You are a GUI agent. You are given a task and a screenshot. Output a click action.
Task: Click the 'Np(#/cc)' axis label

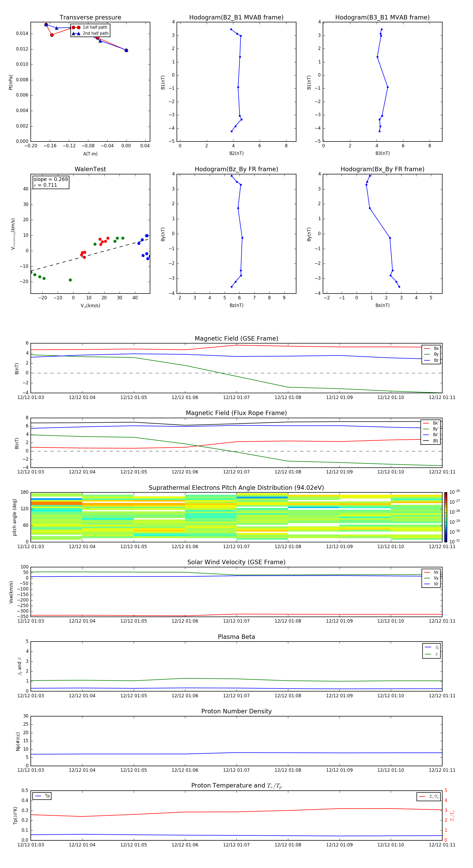pos(18,741)
